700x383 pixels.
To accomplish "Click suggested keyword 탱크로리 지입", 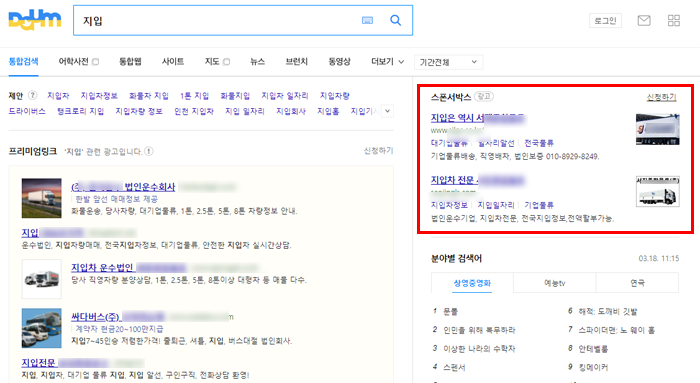I will point(80,111).
